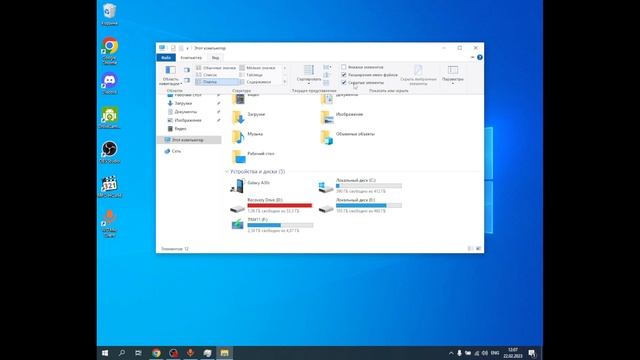Click the ENG language indicator

point(495,353)
